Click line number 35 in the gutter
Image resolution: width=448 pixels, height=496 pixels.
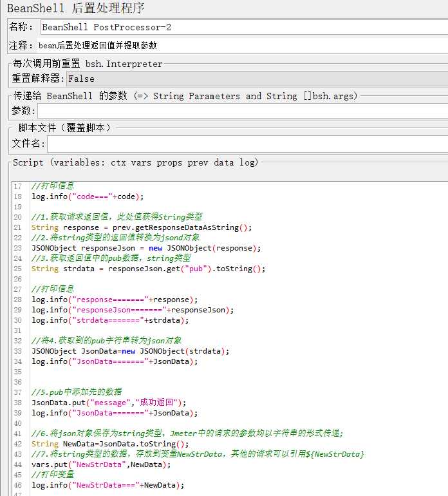click(18, 372)
